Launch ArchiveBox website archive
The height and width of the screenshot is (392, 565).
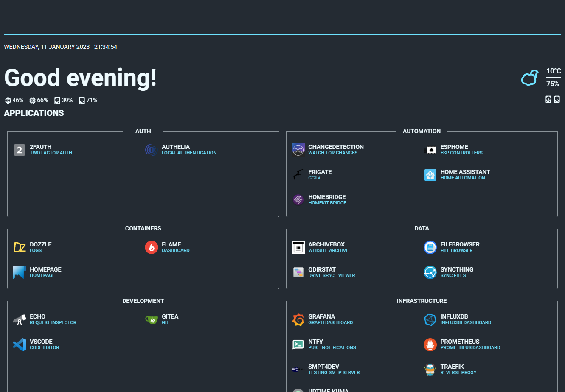coord(326,247)
